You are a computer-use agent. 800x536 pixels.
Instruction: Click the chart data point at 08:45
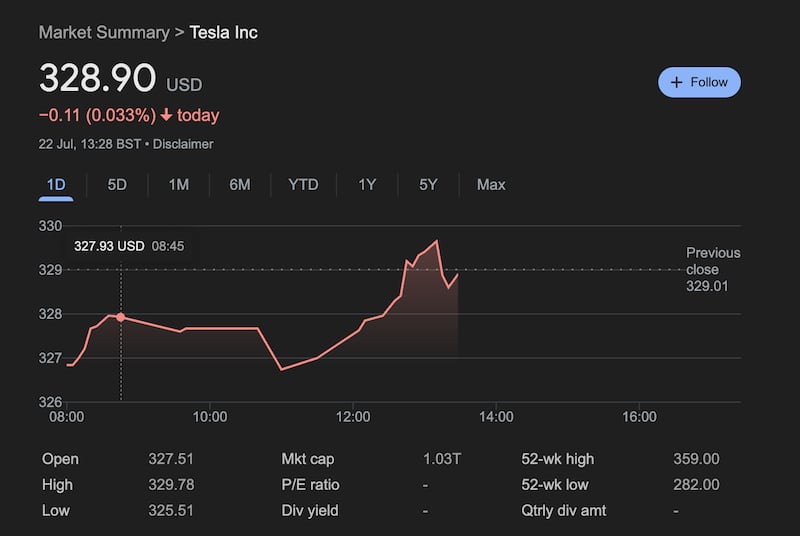(x=121, y=317)
